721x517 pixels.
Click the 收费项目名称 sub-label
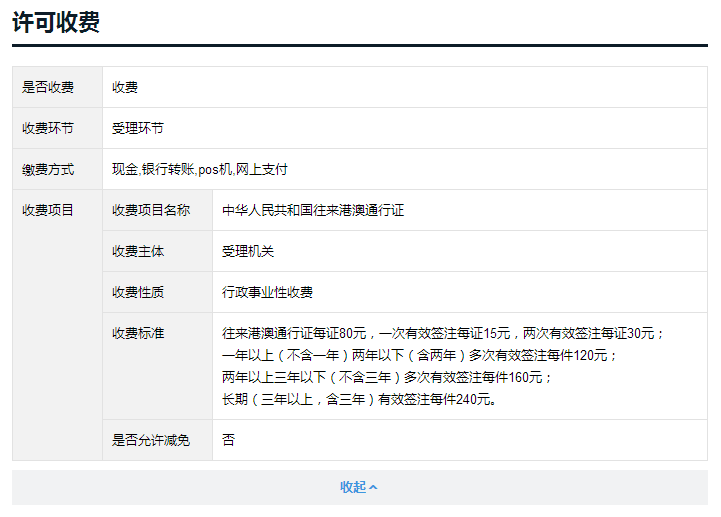151,210
